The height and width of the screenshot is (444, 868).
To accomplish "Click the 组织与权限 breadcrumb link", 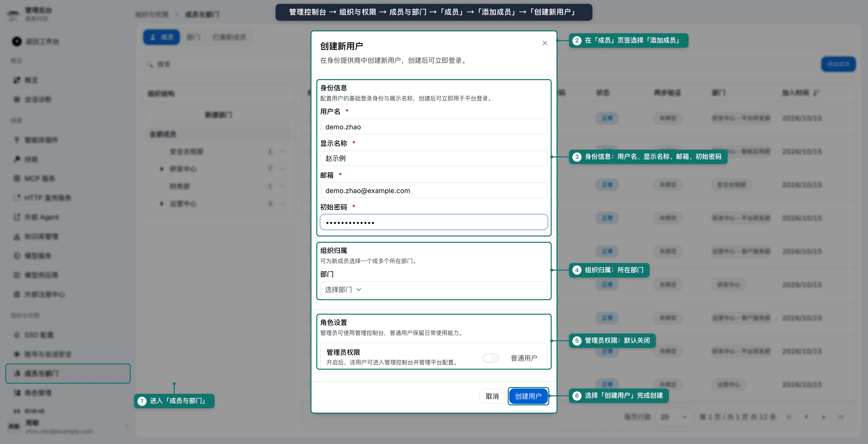I will point(152,14).
